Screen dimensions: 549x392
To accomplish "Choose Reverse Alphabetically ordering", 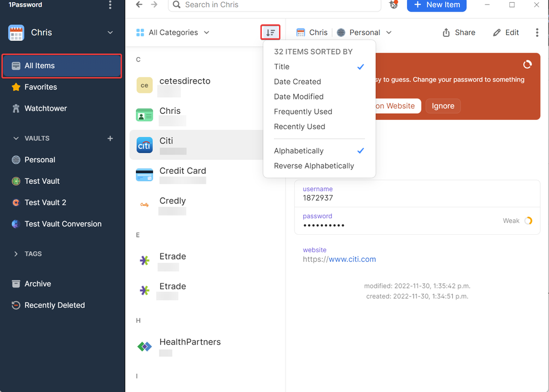I will coord(314,165).
